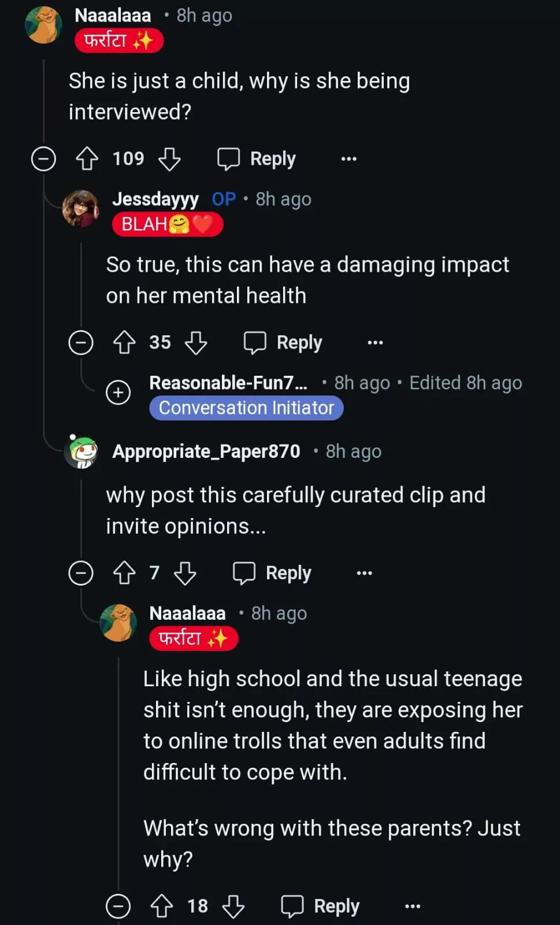The height and width of the screenshot is (925, 560).
Task: Tap the Conversation Initiator flair badge
Action: click(x=246, y=408)
